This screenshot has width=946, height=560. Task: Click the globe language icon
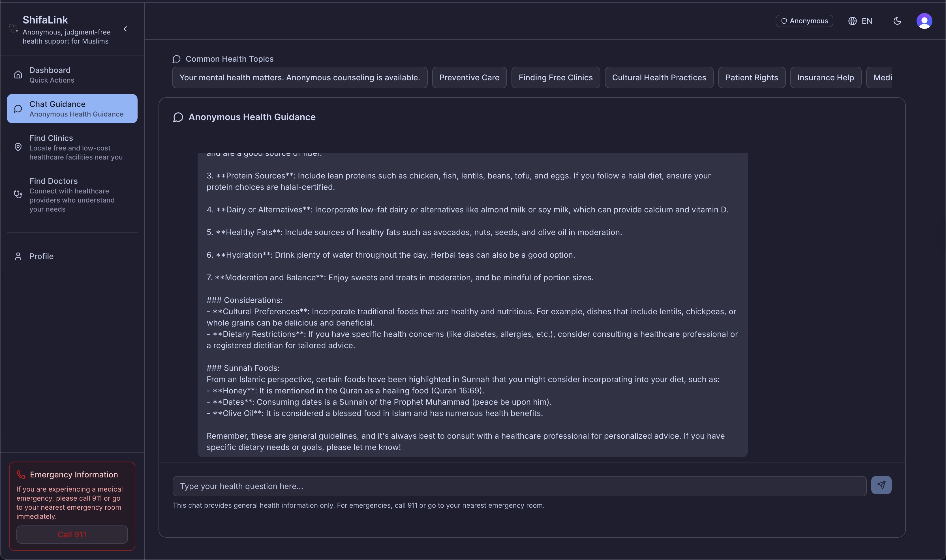click(x=852, y=21)
